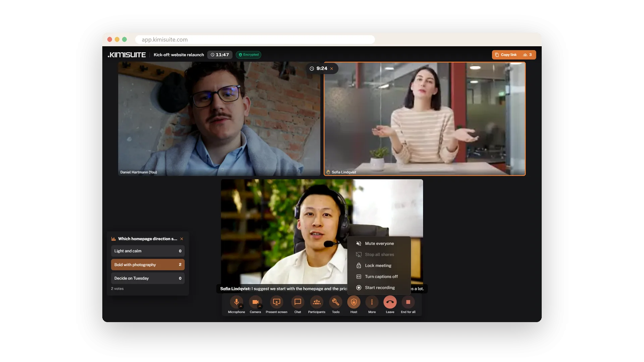This screenshot has height=362, width=644.
Task: Select Mute everyone in host menu
Action: click(x=379, y=244)
